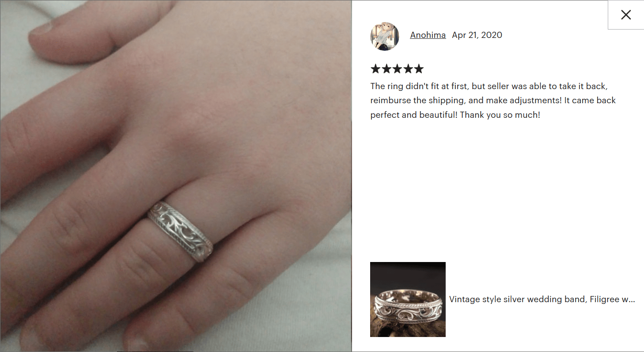Click the review date Apr 21, 2020

tap(477, 35)
